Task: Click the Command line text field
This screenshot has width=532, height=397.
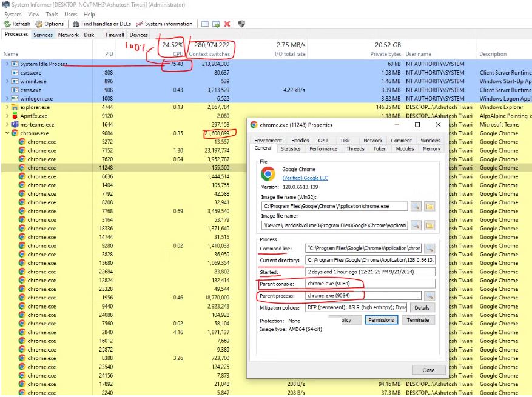Action: click(363, 249)
